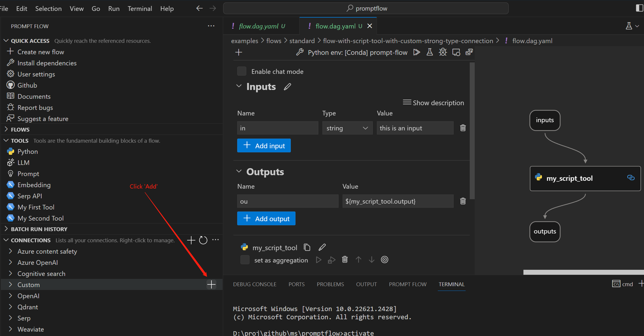The image size is (644, 336).
Task: Click copy icon next to my_script_tool name
Action: tap(307, 247)
